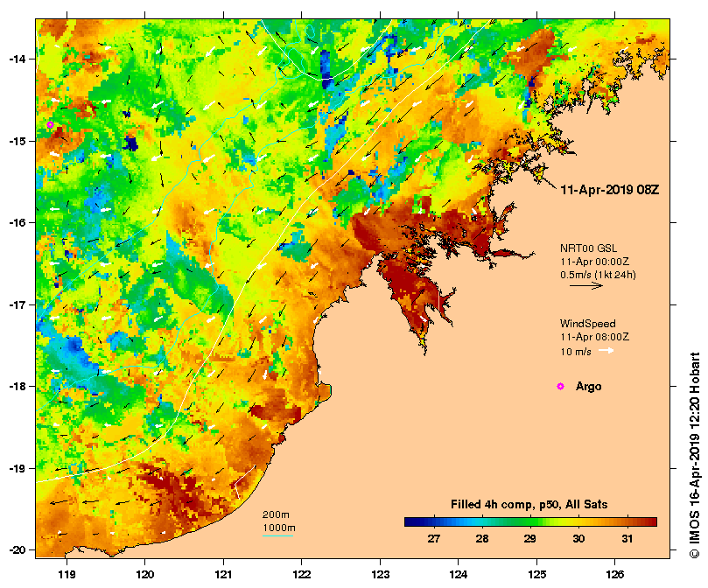Click the 1000m depth legend label
This screenshot has height=588, width=708.
click(x=279, y=528)
